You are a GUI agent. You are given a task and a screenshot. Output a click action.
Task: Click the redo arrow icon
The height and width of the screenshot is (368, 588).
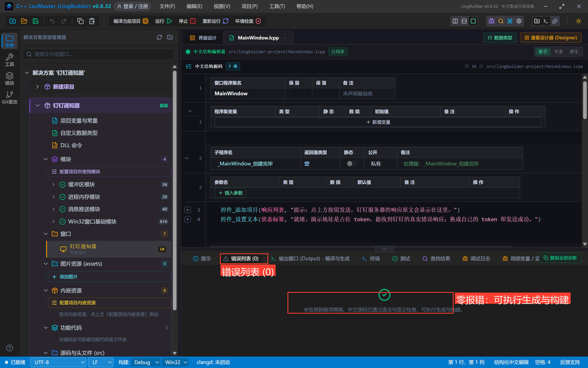[x=64, y=21]
